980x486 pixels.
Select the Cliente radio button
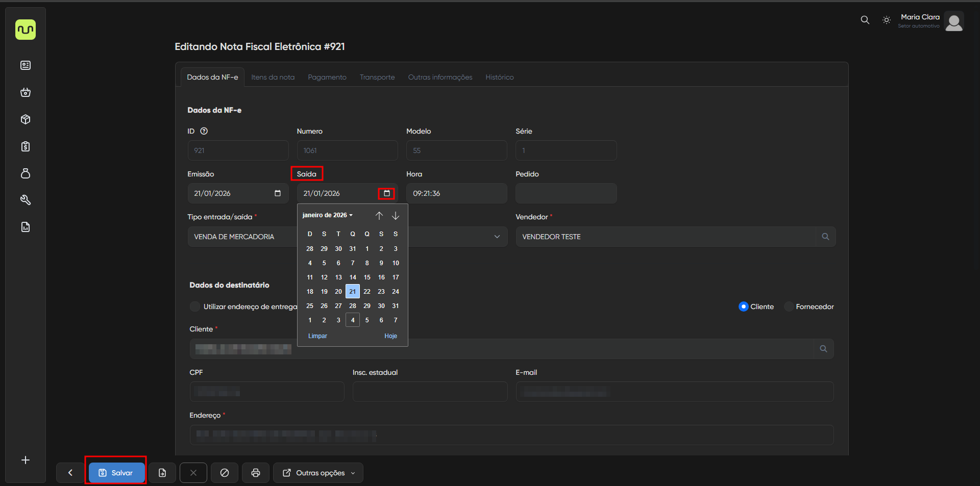coord(744,306)
